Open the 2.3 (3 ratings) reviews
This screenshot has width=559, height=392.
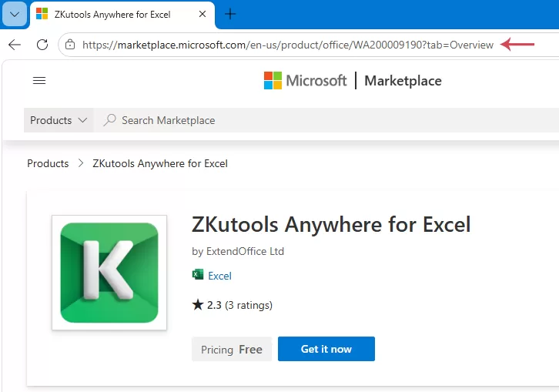pyautogui.click(x=239, y=305)
